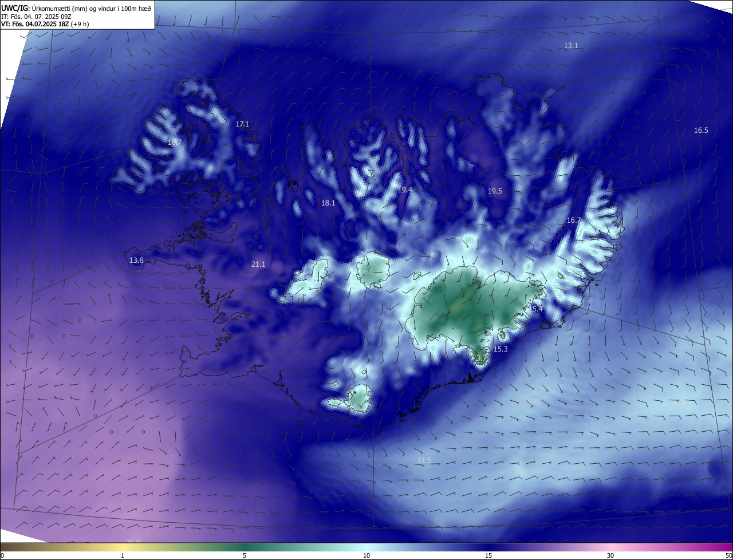733x560 pixels.
Task: Select the 6.6 value over Hofsjökull glacier
Action: coord(369,271)
